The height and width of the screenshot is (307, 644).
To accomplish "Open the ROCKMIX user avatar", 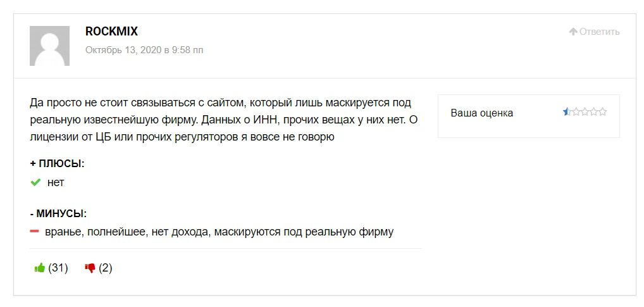I will 49,46.
